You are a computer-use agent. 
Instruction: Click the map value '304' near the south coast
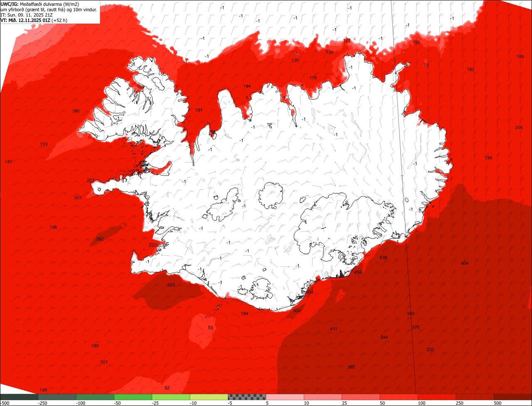[x=310, y=292]
